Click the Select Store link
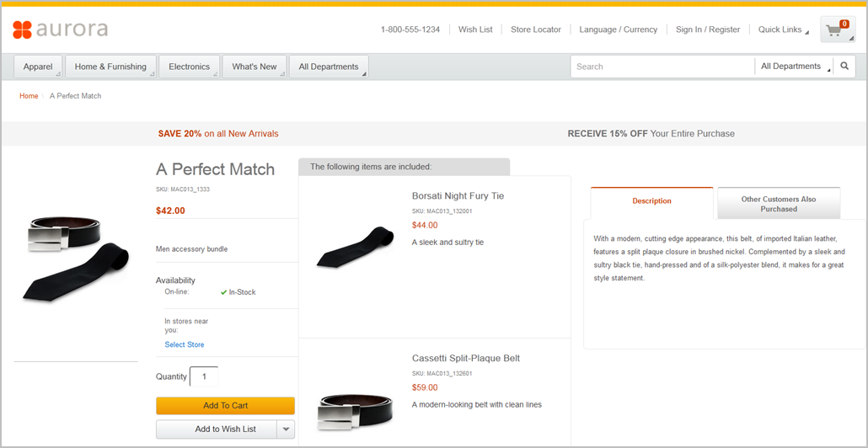The image size is (868, 448). pyautogui.click(x=185, y=344)
